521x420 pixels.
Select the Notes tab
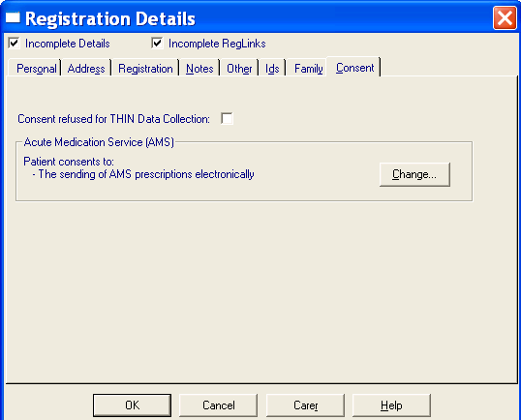[x=199, y=69]
